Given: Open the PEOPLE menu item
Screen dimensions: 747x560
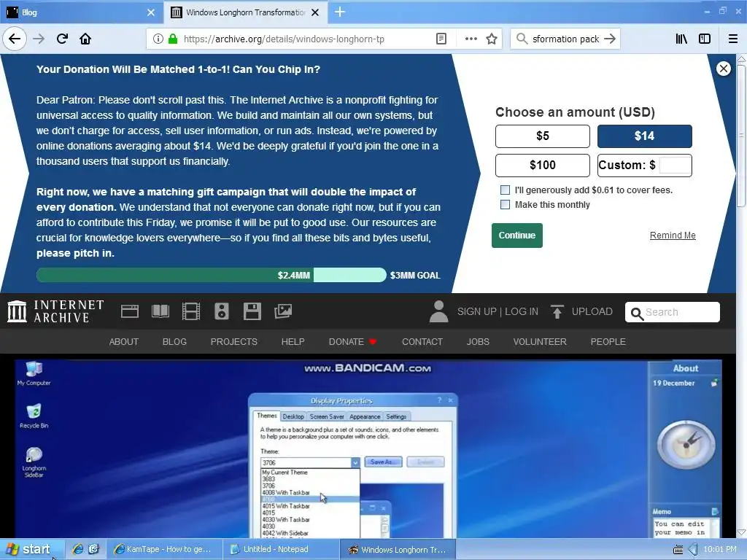Looking at the screenshot, I should pos(608,342).
